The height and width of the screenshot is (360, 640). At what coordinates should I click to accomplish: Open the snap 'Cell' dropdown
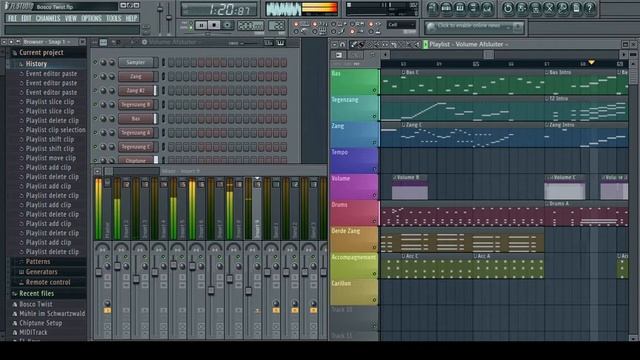[401, 25]
